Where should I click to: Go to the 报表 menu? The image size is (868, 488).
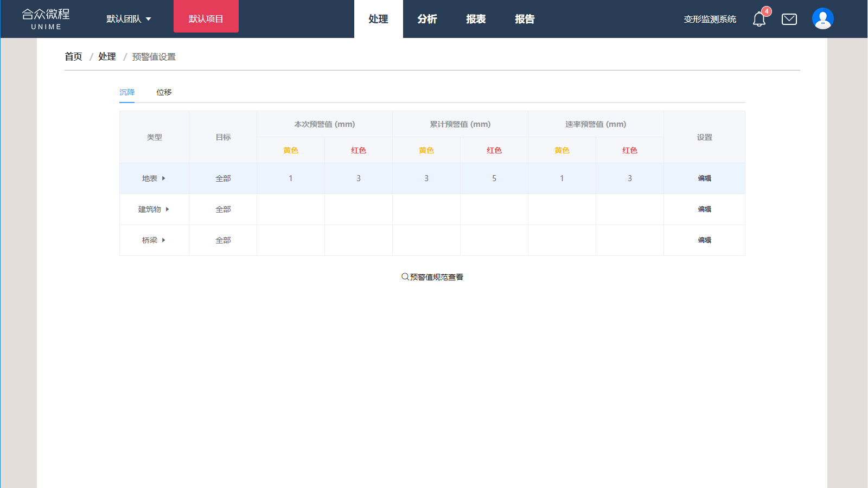(476, 19)
